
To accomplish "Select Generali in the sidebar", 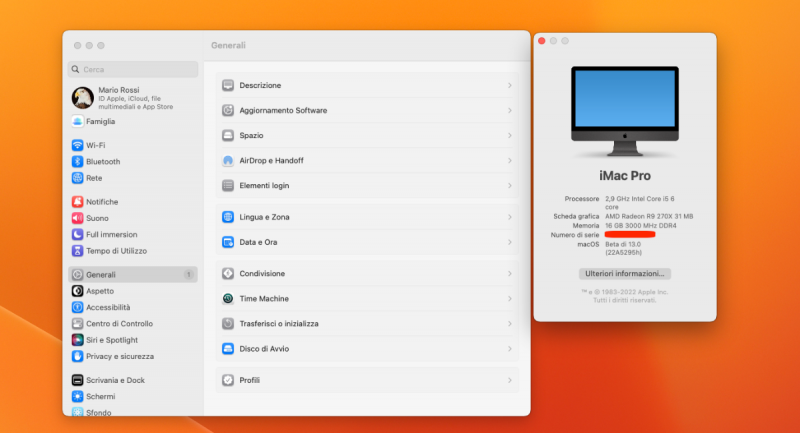I will tap(133, 274).
